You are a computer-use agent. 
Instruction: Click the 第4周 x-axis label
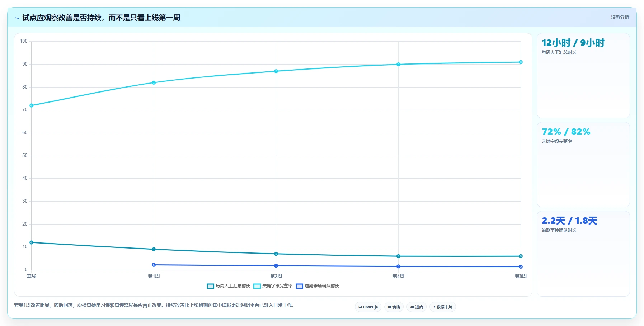click(398, 276)
